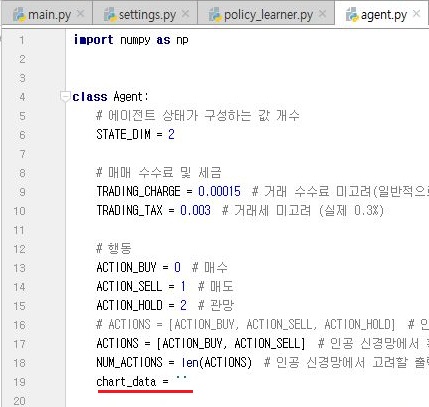Switch to the settings.py tab

pyautogui.click(x=145, y=14)
